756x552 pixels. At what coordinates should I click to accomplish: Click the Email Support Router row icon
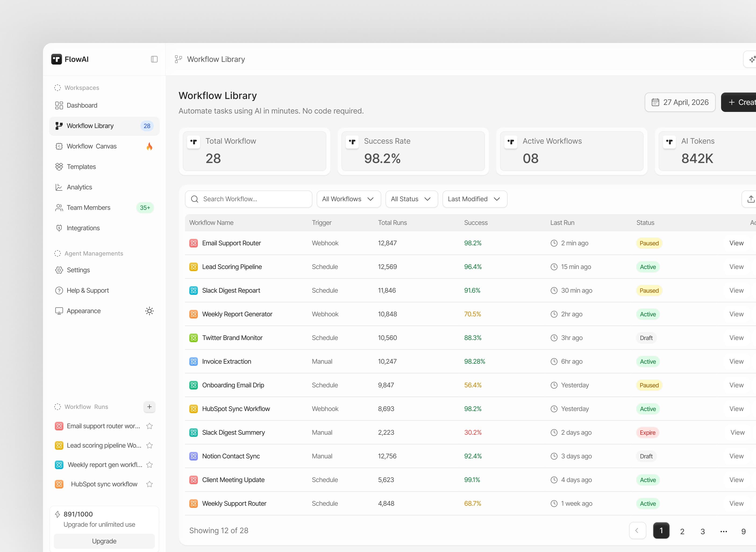194,243
